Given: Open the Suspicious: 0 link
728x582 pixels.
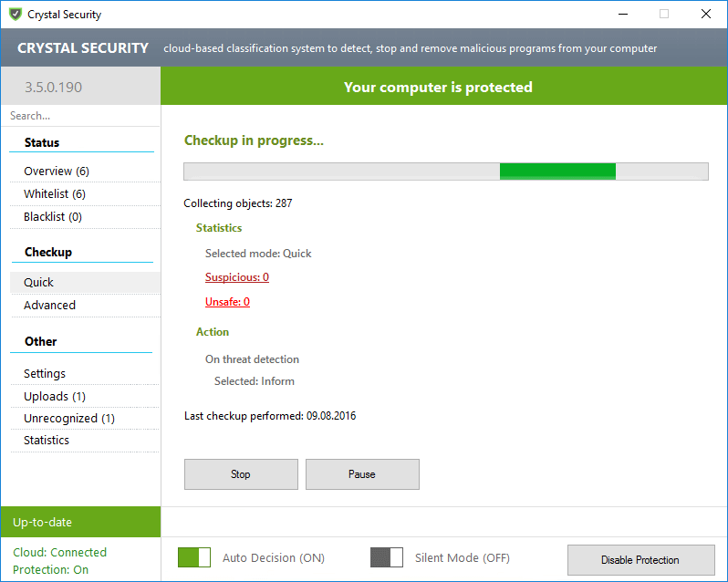Looking at the screenshot, I should [237, 277].
